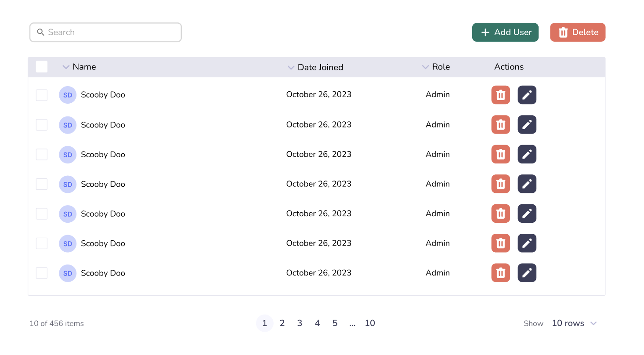Delete the user in the third row
Screen dimensions: 644x355
tap(500, 154)
